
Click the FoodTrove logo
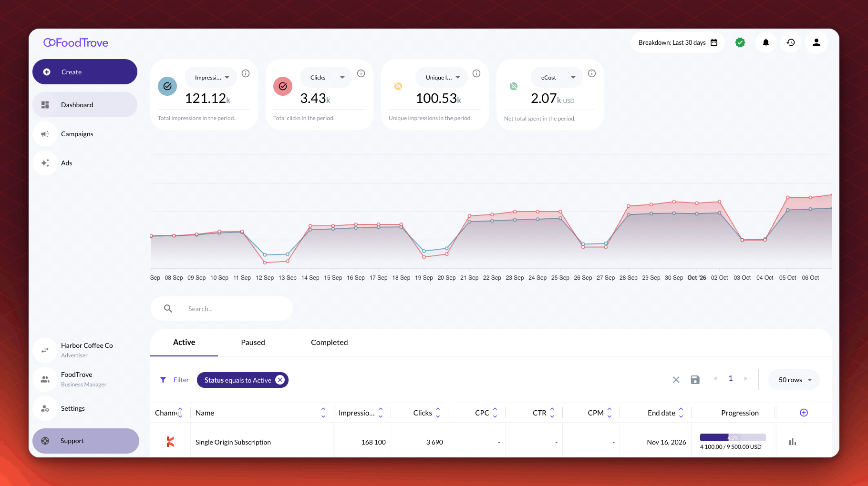click(x=76, y=43)
